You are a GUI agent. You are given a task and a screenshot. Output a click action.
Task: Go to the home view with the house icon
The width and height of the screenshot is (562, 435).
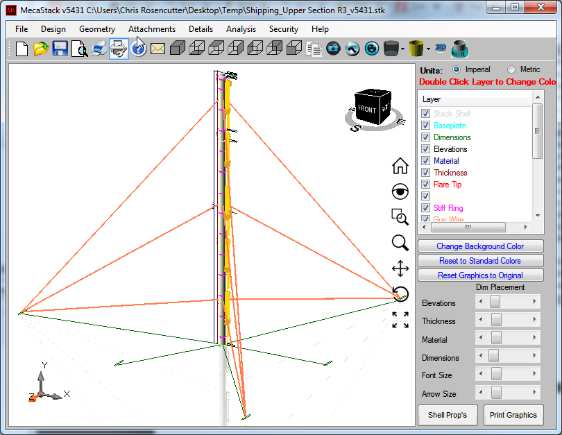point(400,166)
